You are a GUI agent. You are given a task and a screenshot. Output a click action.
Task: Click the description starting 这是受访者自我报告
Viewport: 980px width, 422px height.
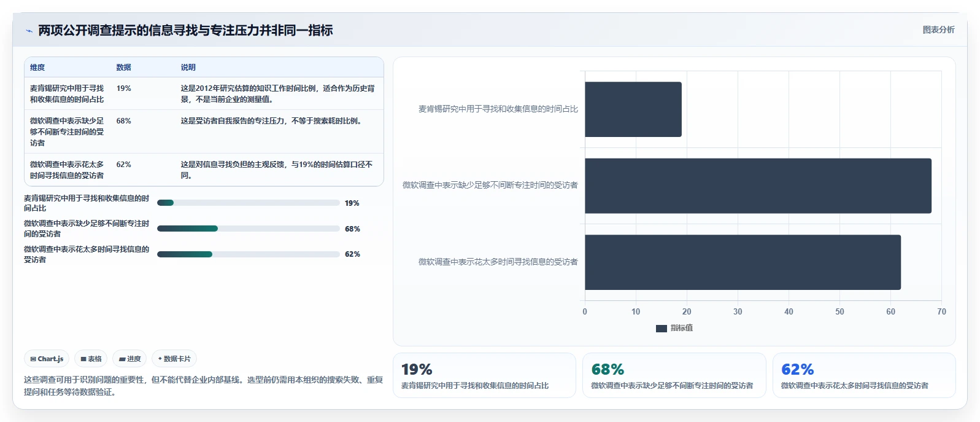click(x=272, y=121)
